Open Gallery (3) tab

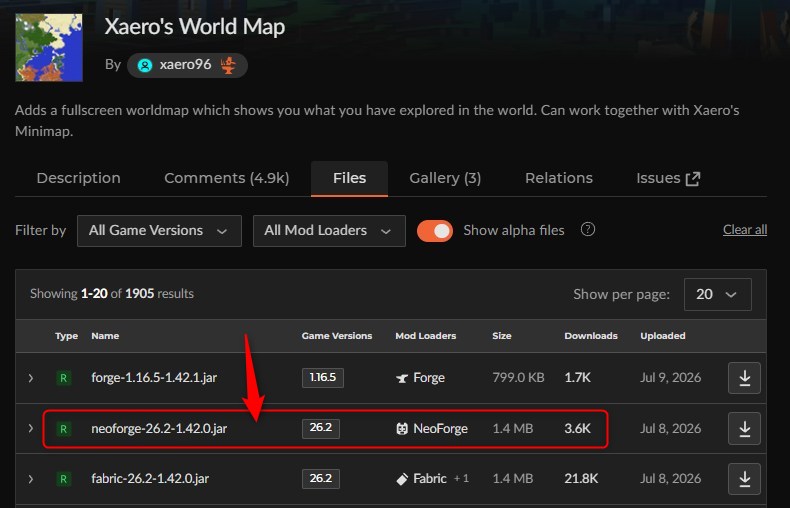(445, 178)
